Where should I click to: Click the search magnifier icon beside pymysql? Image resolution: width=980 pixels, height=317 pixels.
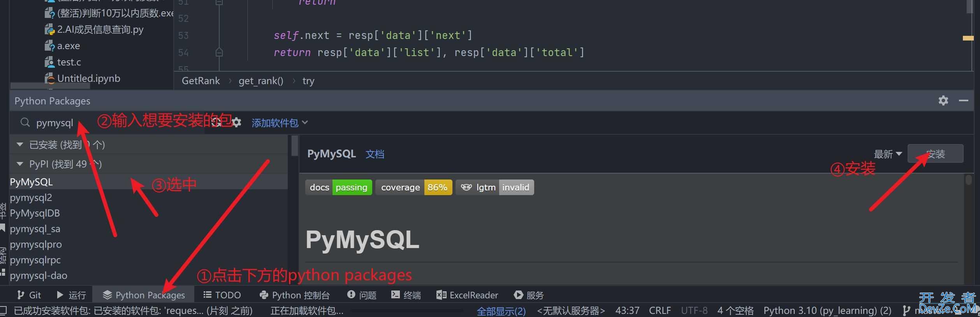(x=25, y=122)
